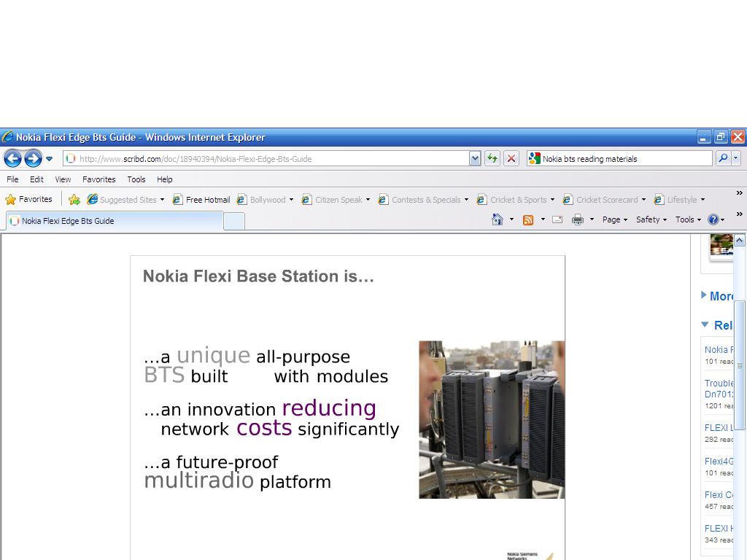The height and width of the screenshot is (560, 747).
Task: Click the search magnifier icon
Action: coord(722,158)
